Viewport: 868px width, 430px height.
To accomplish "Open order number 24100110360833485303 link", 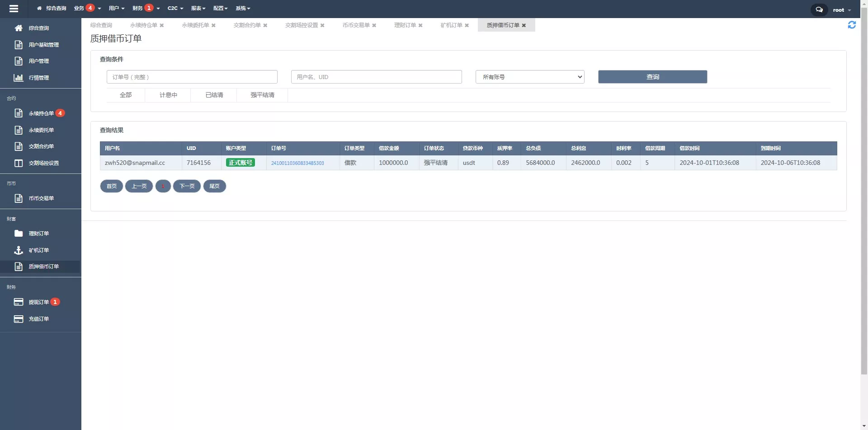I will click(x=297, y=163).
